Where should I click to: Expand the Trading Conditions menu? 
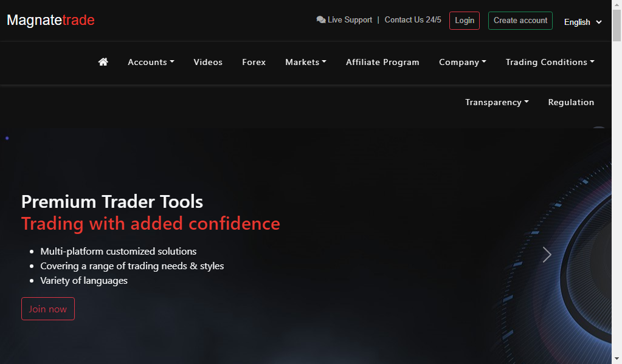tap(550, 62)
